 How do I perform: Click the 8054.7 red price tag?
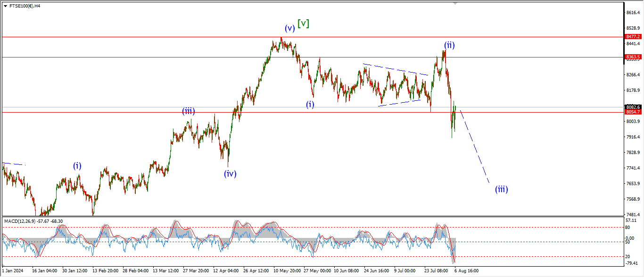[x=633, y=112]
